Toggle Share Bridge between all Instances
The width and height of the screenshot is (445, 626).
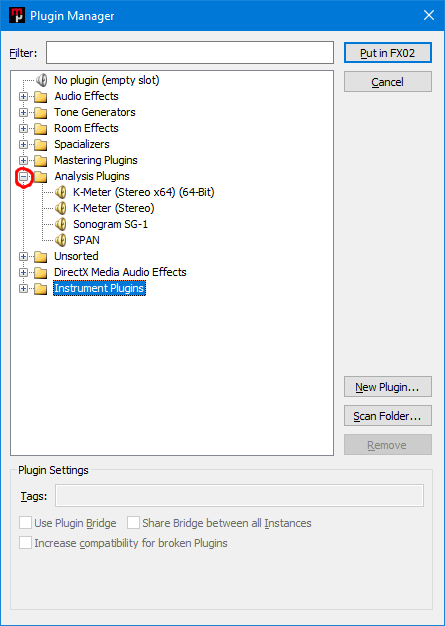[x=133, y=523]
